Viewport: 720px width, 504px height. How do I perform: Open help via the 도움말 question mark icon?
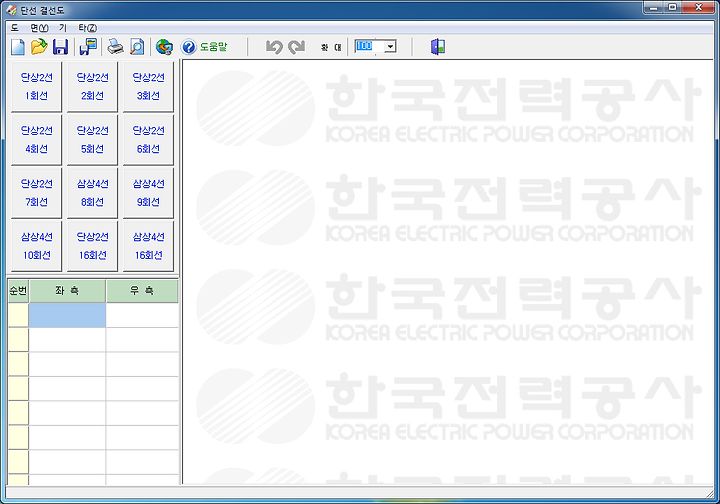click(204, 47)
